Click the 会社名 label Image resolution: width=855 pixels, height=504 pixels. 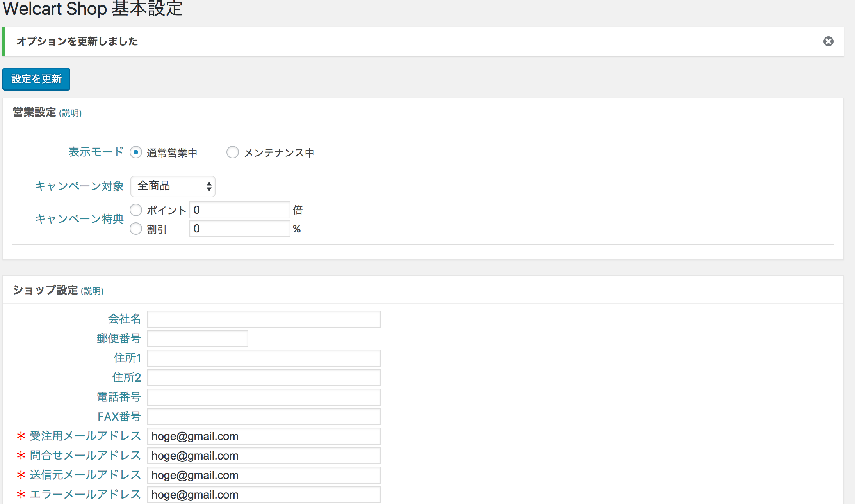[124, 319]
